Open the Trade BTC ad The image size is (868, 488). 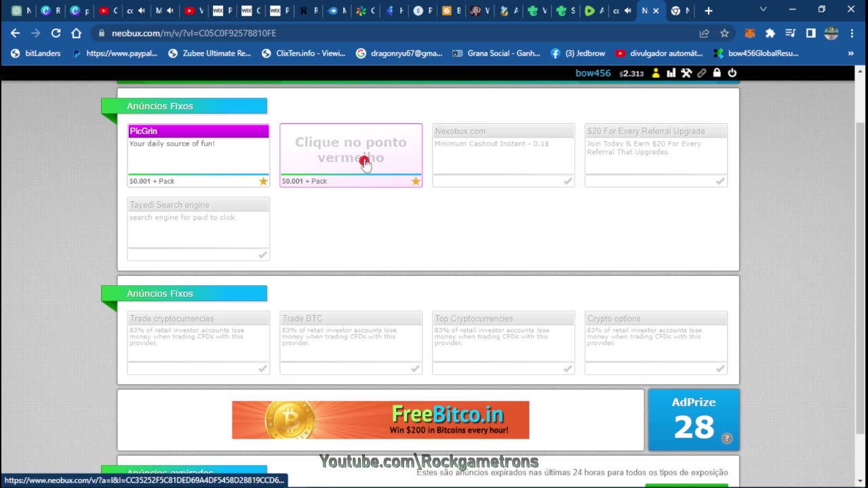click(351, 343)
